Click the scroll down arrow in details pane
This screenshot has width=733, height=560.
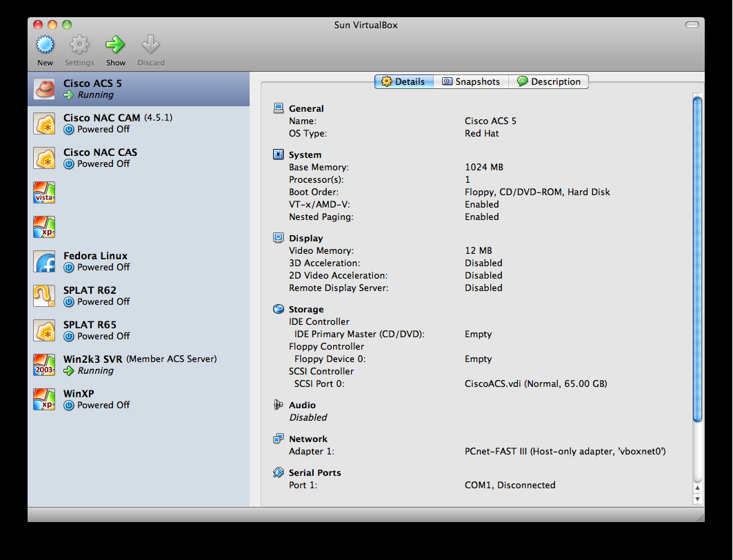click(x=697, y=499)
